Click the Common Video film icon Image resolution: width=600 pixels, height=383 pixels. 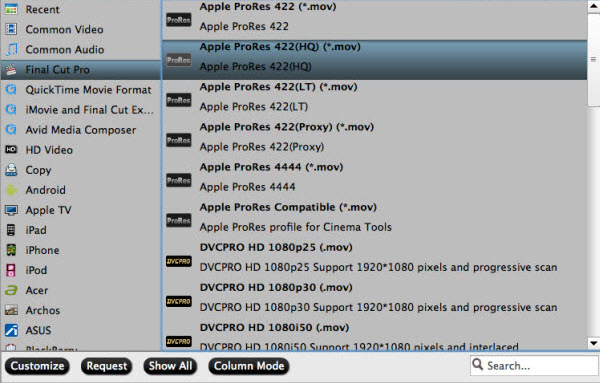pos(11,29)
